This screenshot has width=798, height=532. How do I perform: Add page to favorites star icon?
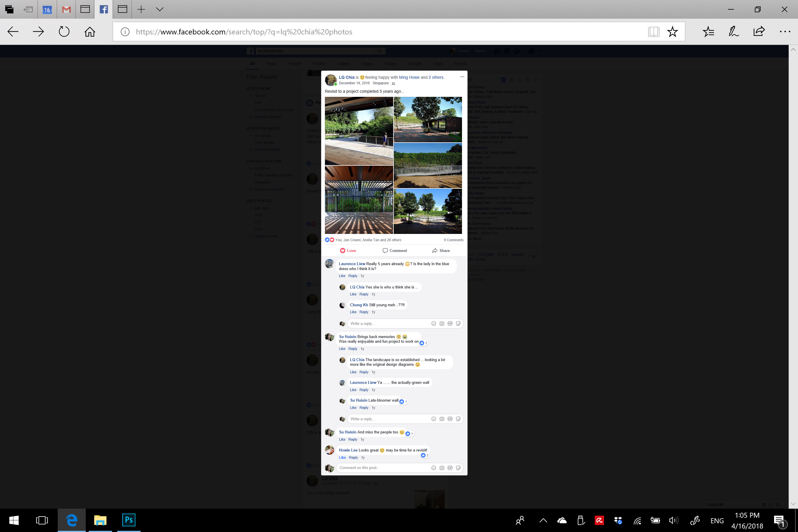(x=672, y=32)
